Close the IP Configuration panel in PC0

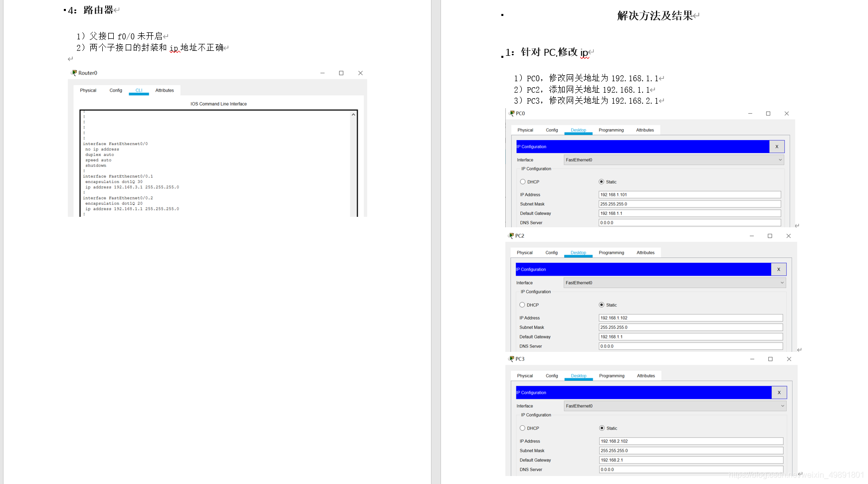click(x=777, y=147)
